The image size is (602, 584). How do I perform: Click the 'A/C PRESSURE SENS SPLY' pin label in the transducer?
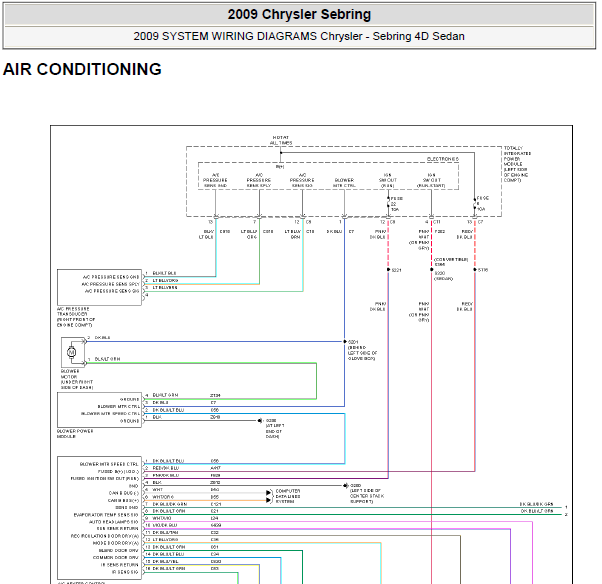(x=110, y=284)
